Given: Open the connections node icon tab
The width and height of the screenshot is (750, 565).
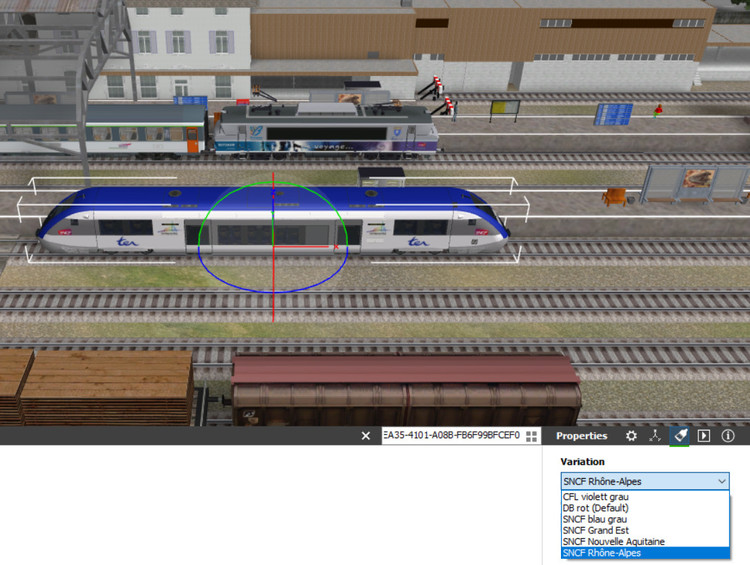Looking at the screenshot, I should tap(655, 436).
